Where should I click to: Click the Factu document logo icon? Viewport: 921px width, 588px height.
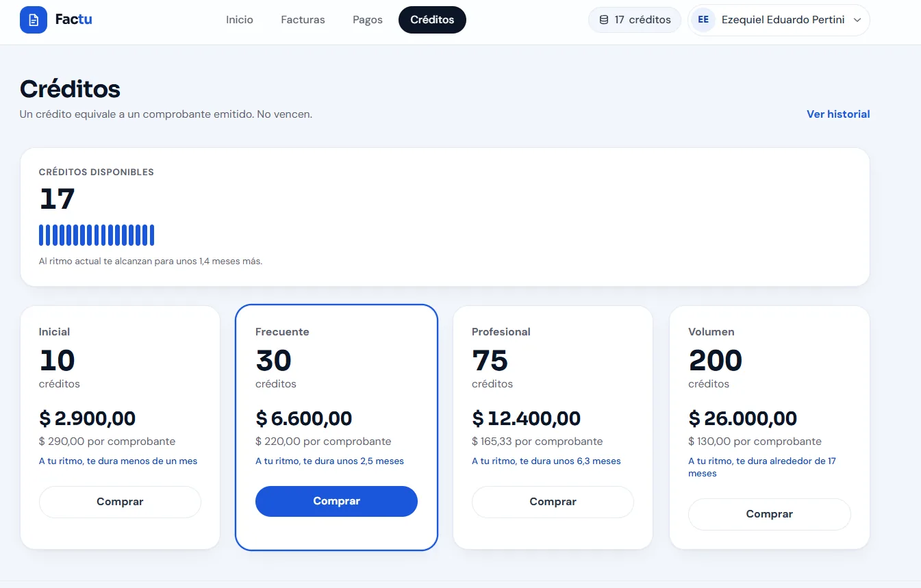pos(34,20)
